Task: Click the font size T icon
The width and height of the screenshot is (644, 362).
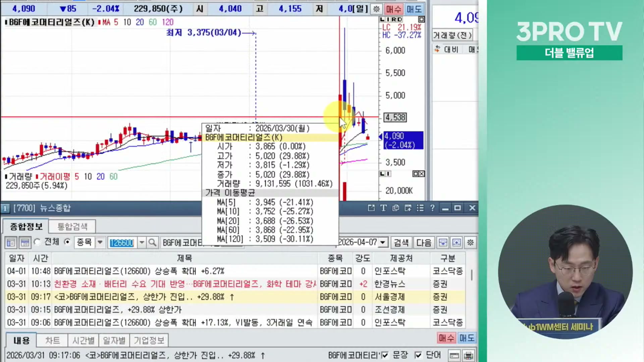Action: 383,208
